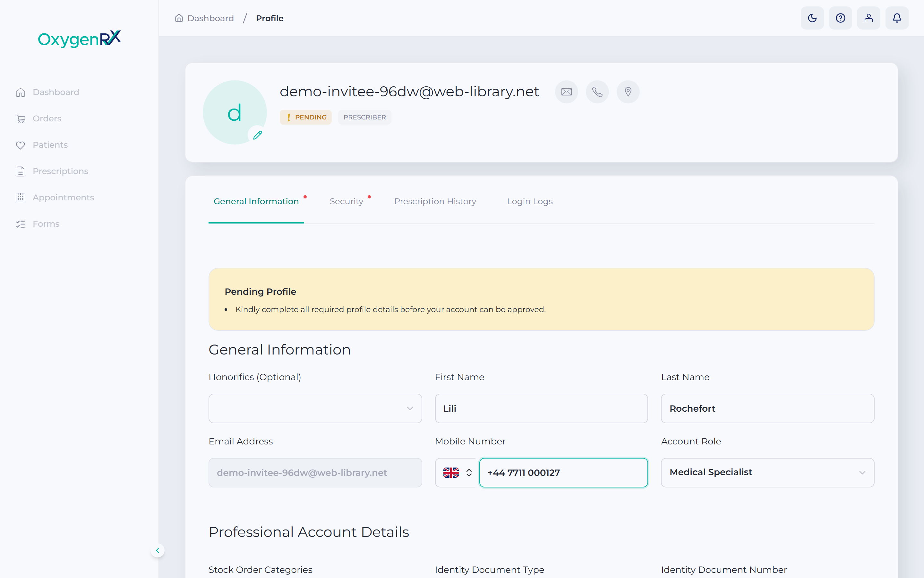Click the Stock Order Categories label
Image resolution: width=924 pixels, height=578 pixels.
coord(261,570)
